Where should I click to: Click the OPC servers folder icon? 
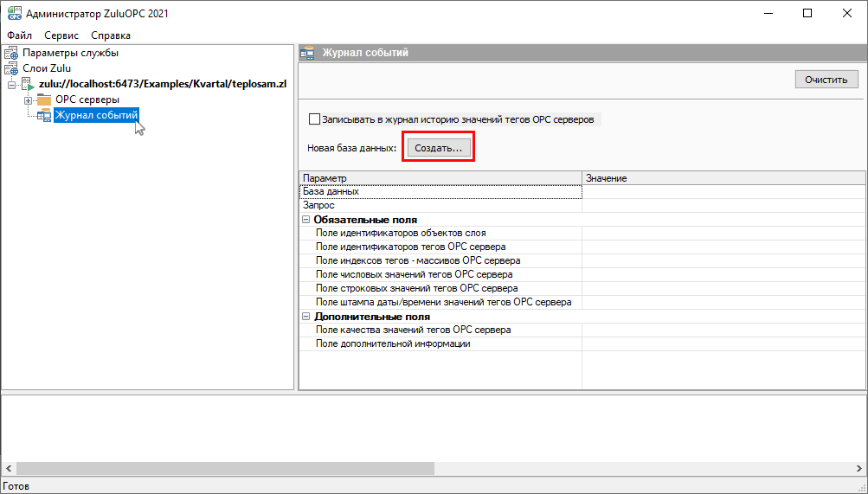coord(44,100)
